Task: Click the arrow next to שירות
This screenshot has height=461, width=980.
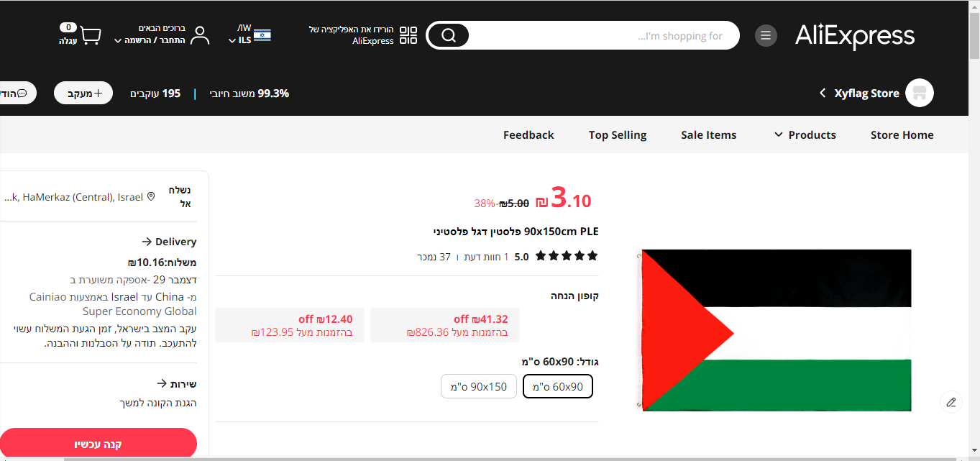Action: coord(162,383)
